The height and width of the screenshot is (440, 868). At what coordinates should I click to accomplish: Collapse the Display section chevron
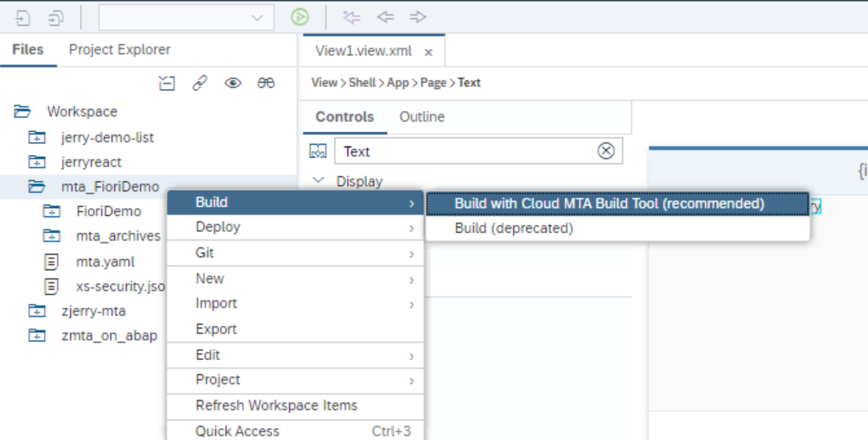(319, 181)
